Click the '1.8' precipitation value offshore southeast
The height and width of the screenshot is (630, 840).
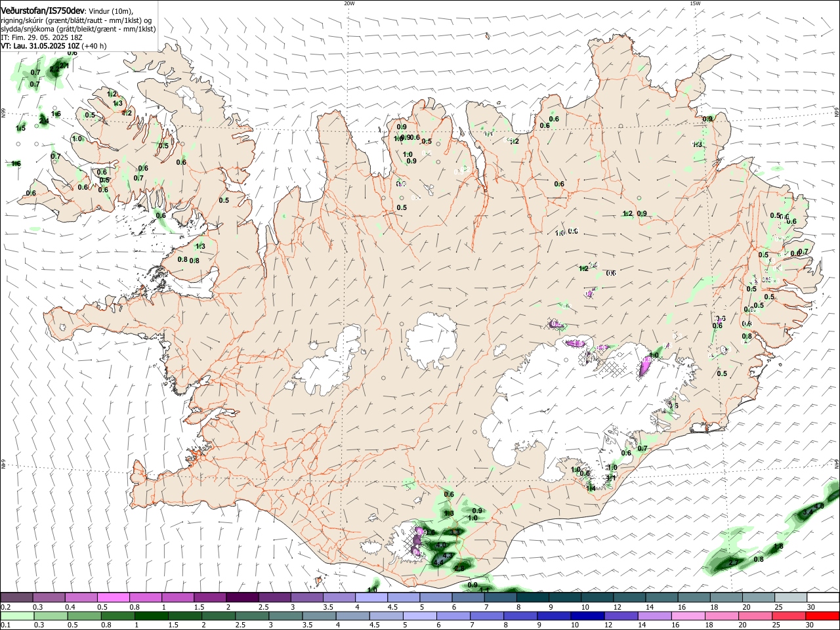click(778, 547)
